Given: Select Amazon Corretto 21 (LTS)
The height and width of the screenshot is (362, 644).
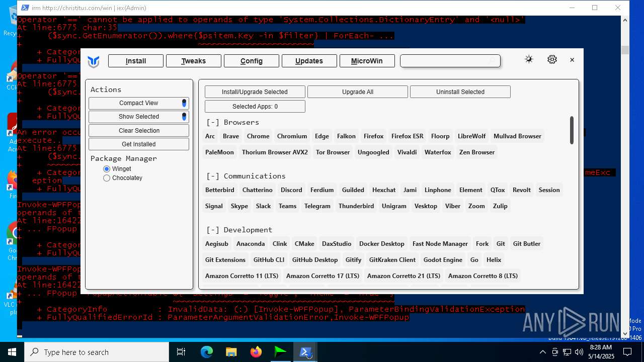Looking at the screenshot, I should tap(404, 276).
